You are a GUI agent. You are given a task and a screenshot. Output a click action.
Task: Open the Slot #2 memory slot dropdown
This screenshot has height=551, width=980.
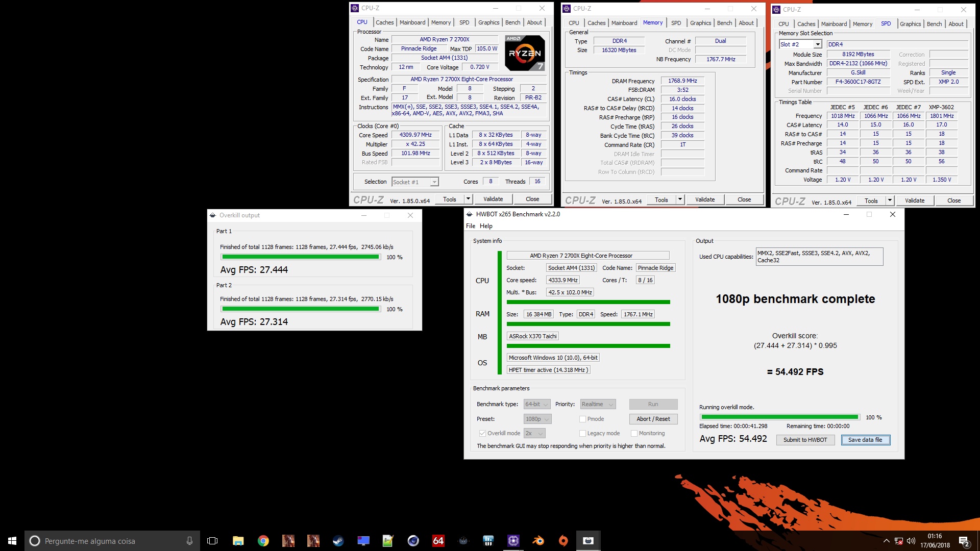pyautogui.click(x=800, y=44)
